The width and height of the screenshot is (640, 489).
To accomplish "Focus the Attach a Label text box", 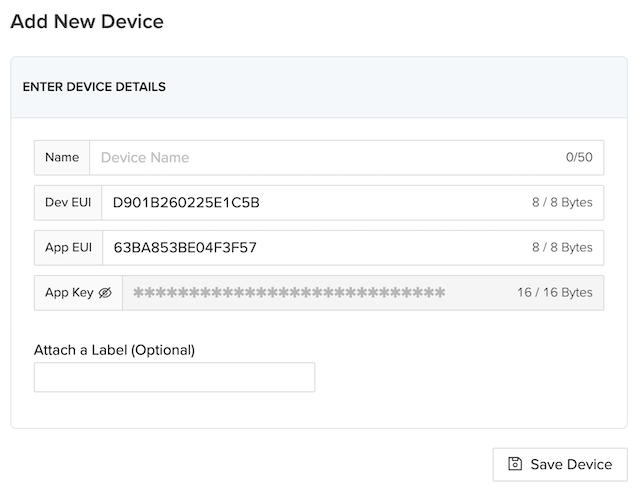I will [174, 377].
